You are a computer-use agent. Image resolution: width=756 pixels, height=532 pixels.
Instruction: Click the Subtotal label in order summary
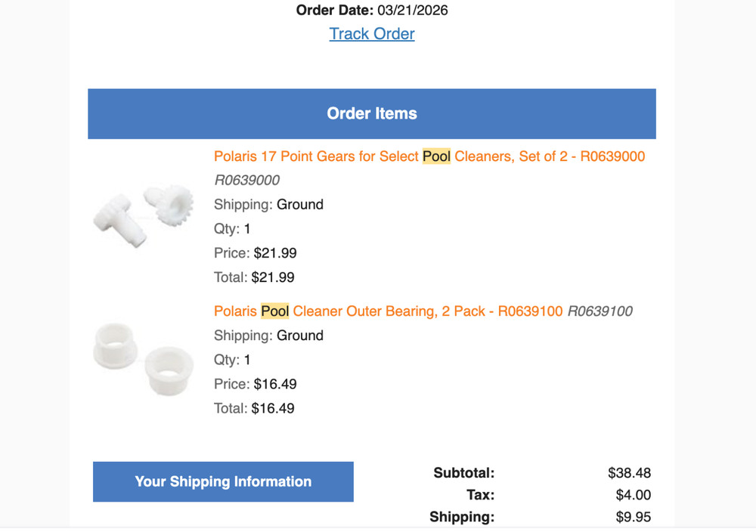click(x=463, y=474)
